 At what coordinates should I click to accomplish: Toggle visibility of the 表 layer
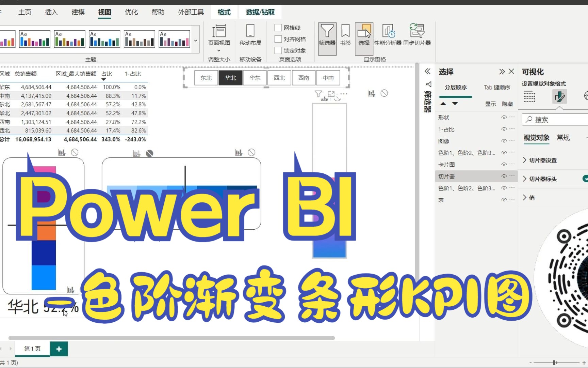(x=504, y=200)
